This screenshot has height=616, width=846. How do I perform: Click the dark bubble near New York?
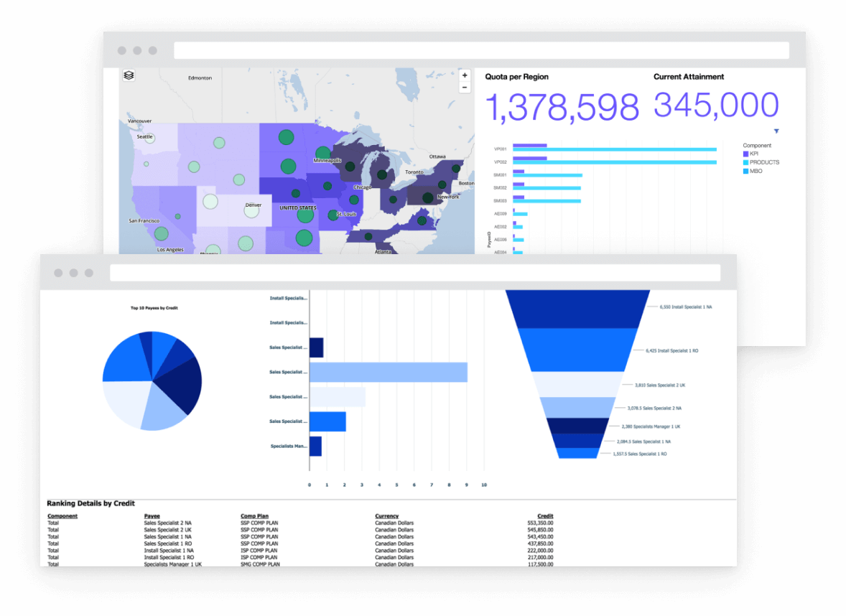428,197
